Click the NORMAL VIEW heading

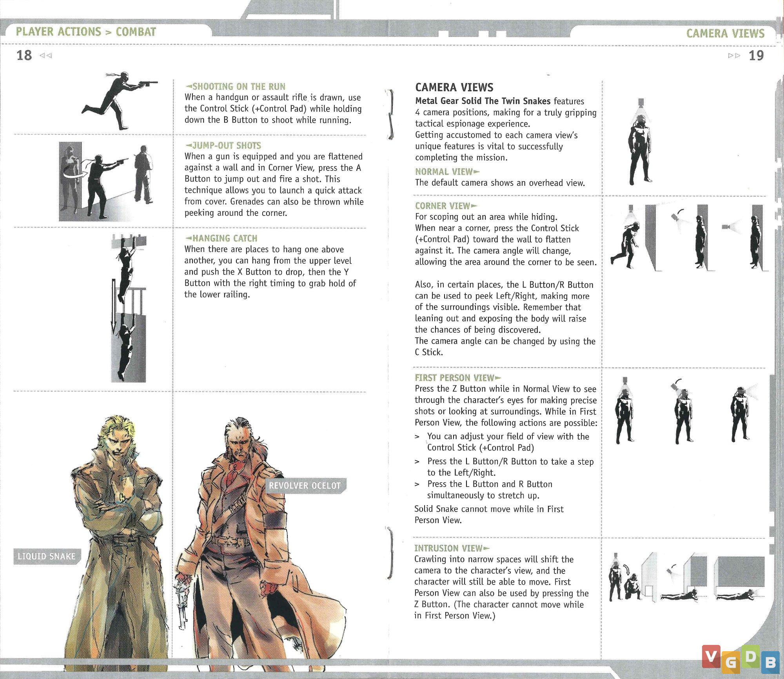[x=447, y=172]
